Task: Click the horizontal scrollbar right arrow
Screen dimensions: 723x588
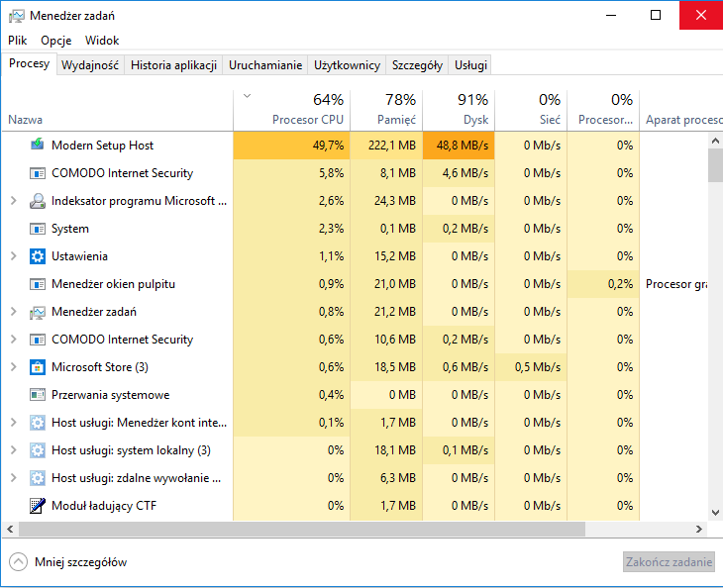Action: pos(699,529)
